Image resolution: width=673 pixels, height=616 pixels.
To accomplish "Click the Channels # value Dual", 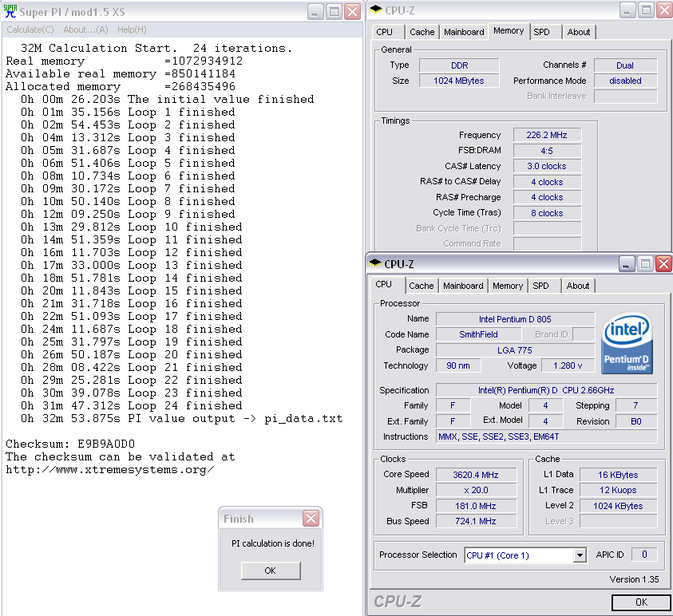I will click(625, 65).
